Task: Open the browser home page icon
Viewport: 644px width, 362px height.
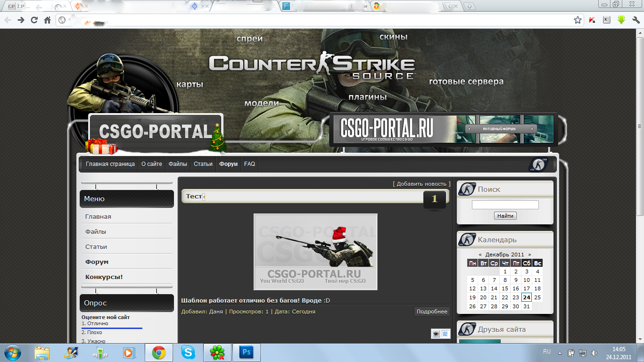Action: coord(47,20)
